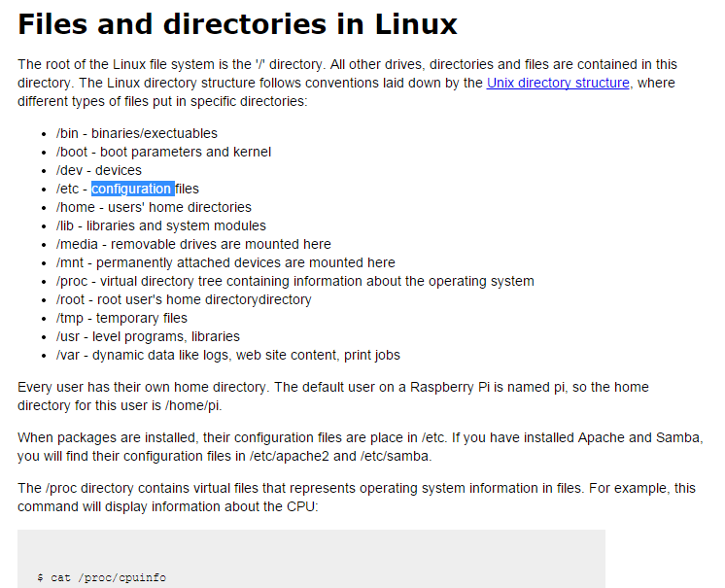Click the /mnt permanently attached devices entry
725x588 pixels.
click(x=225, y=262)
